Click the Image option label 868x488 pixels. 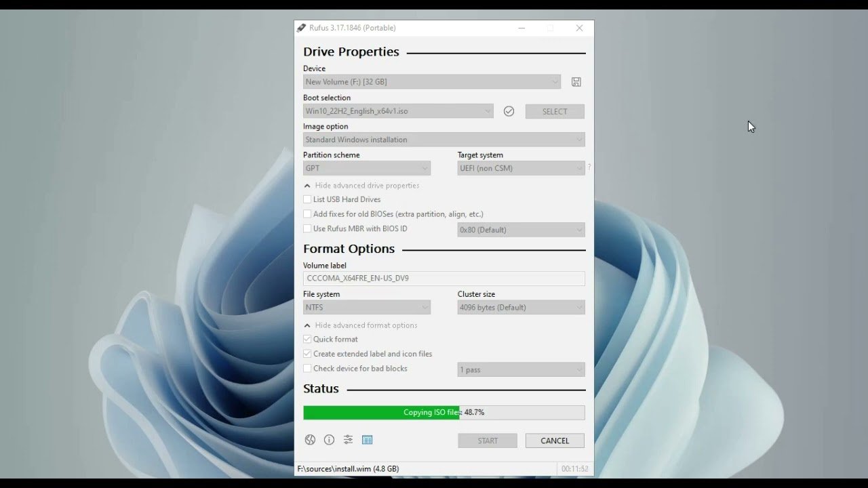click(325, 127)
